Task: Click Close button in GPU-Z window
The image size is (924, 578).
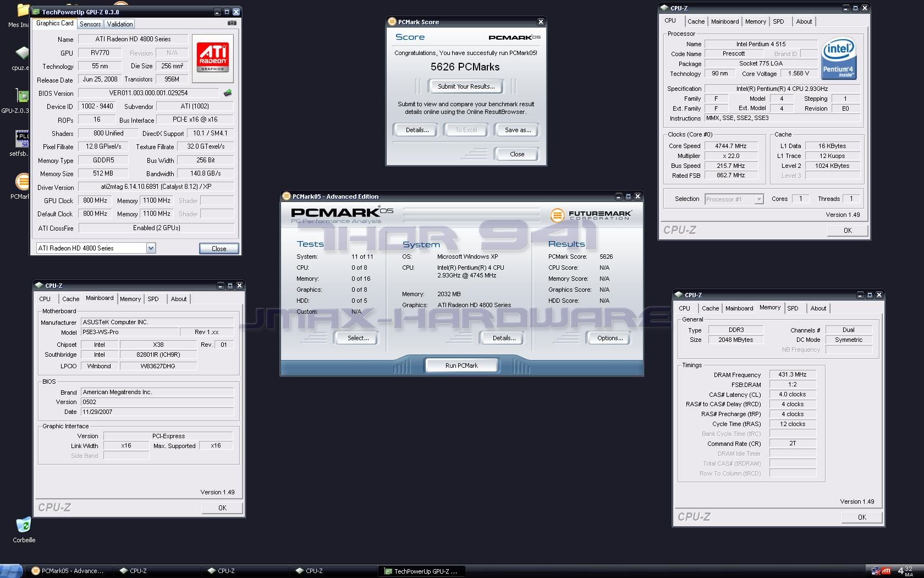Action: 219,249
